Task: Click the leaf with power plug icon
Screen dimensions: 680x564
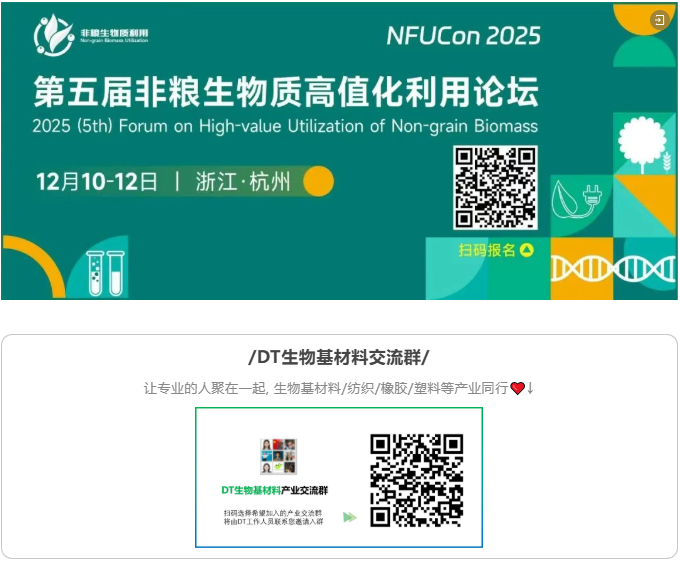Action: pos(577,201)
